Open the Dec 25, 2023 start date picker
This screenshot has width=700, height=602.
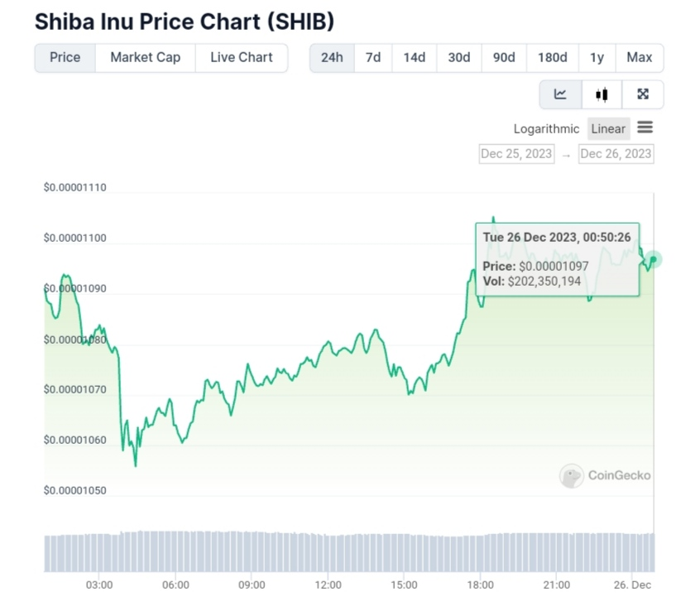pos(516,153)
